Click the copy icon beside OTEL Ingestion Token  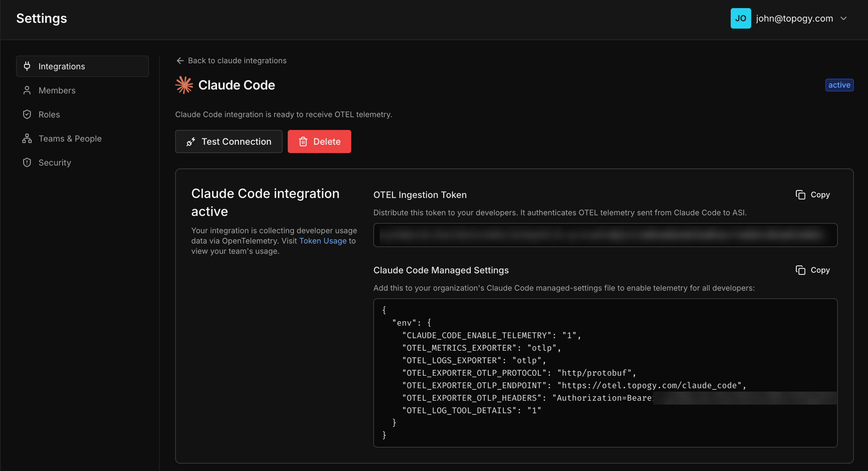(x=800, y=195)
